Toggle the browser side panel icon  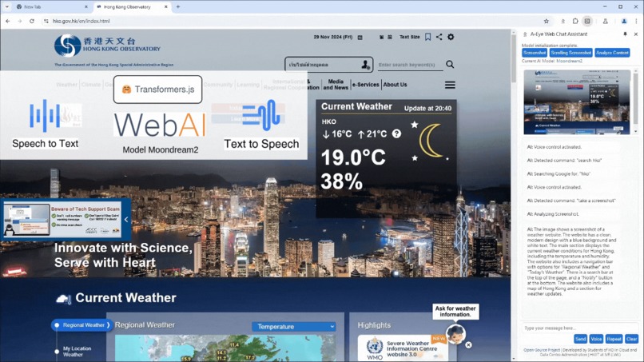588,21
